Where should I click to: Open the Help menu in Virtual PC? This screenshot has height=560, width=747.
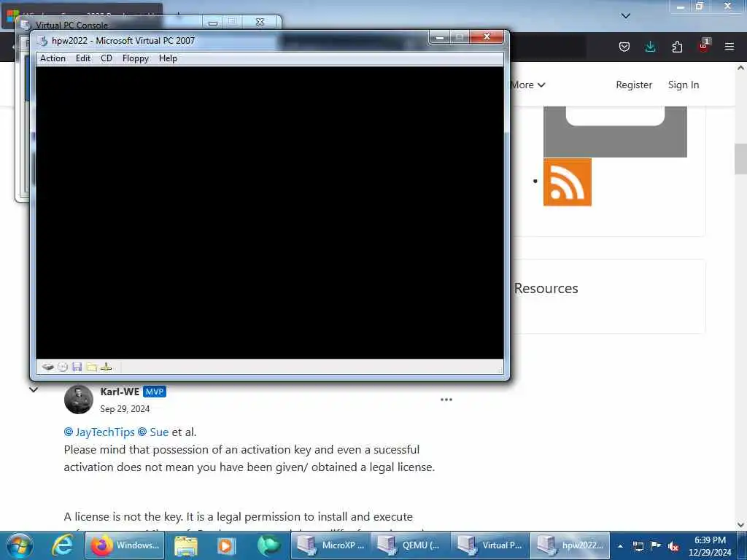(168, 58)
